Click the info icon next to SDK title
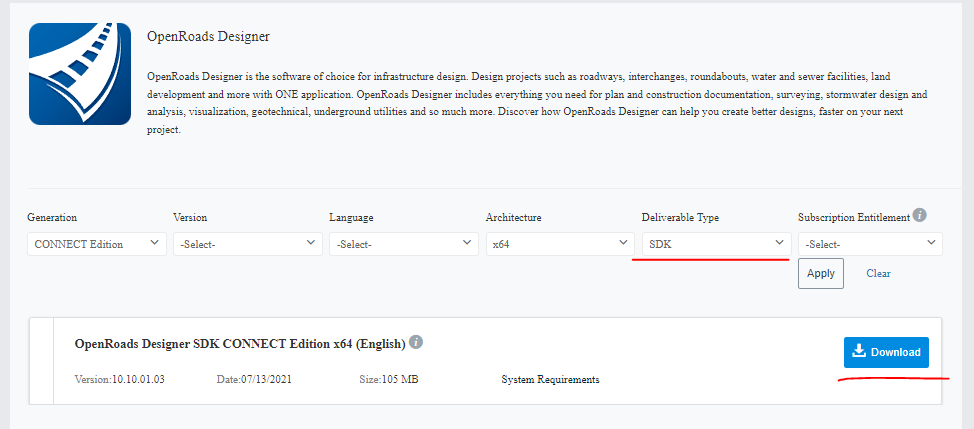The width and height of the screenshot is (974, 429). click(416, 342)
